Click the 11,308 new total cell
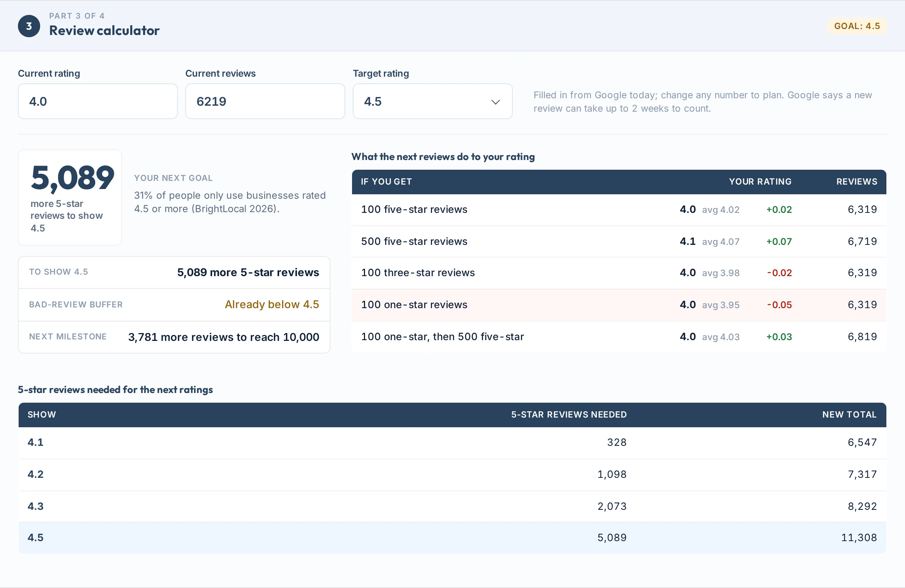The width and height of the screenshot is (905, 588). coord(859,537)
